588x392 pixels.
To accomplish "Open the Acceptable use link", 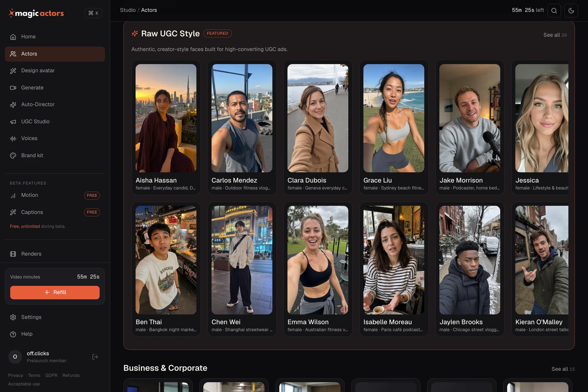I will pyautogui.click(x=24, y=384).
